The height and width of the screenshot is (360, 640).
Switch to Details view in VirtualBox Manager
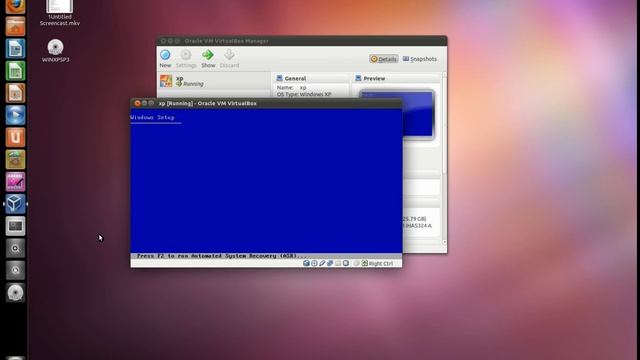point(384,59)
